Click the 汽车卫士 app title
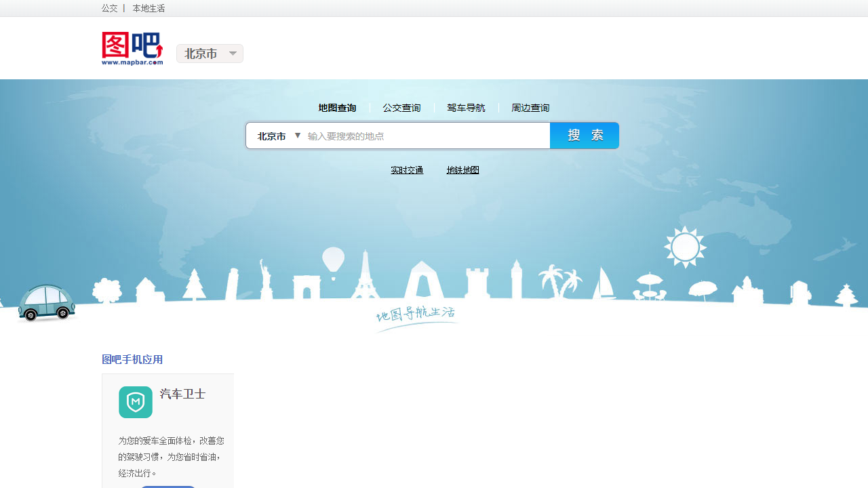Screen dimensions: 868x488 click(x=182, y=394)
